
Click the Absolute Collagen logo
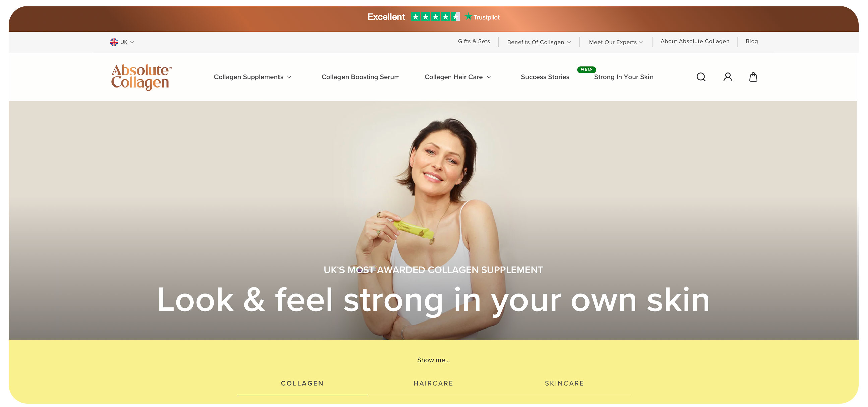point(141,77)
